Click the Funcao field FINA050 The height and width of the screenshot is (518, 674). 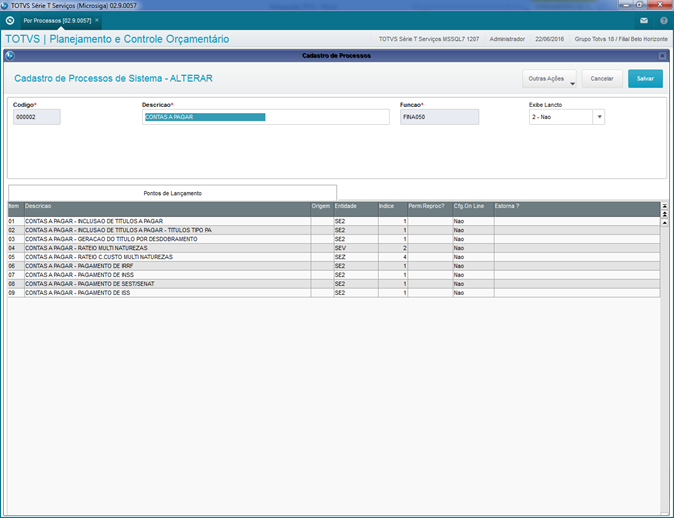click(439, 117)
